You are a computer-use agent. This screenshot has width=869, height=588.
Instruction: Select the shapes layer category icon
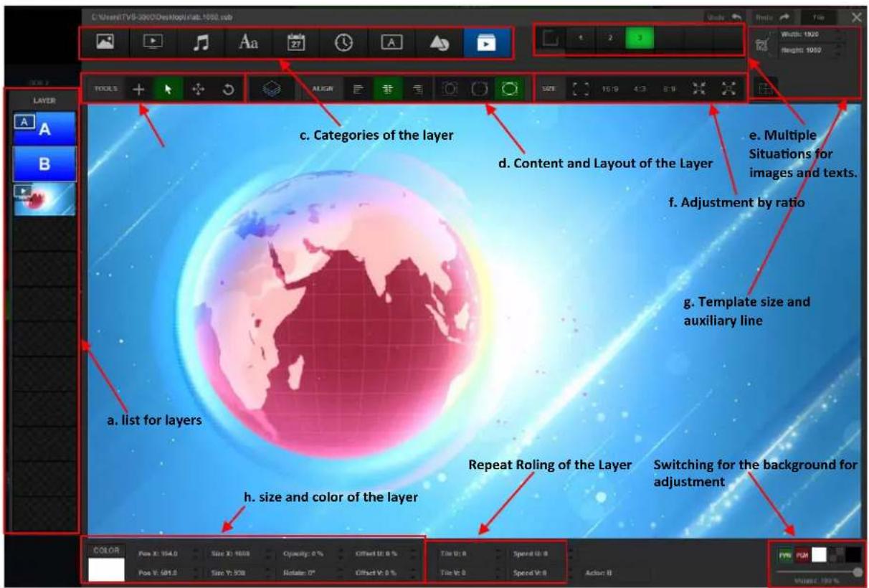439,43
